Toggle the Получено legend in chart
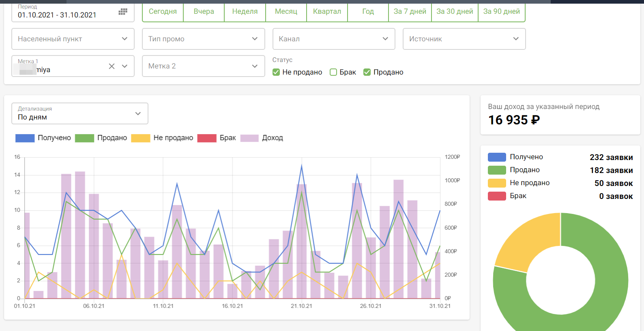Screen dimensions: 644x331 25,138
